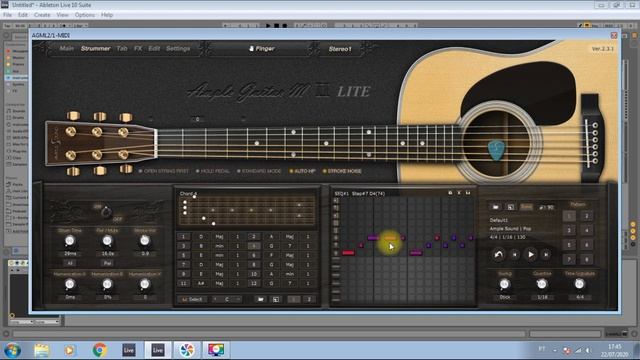Toggle the Hold Pedal option
The width and height of the screenshot is (640, 360).
(x=213, y=171)
